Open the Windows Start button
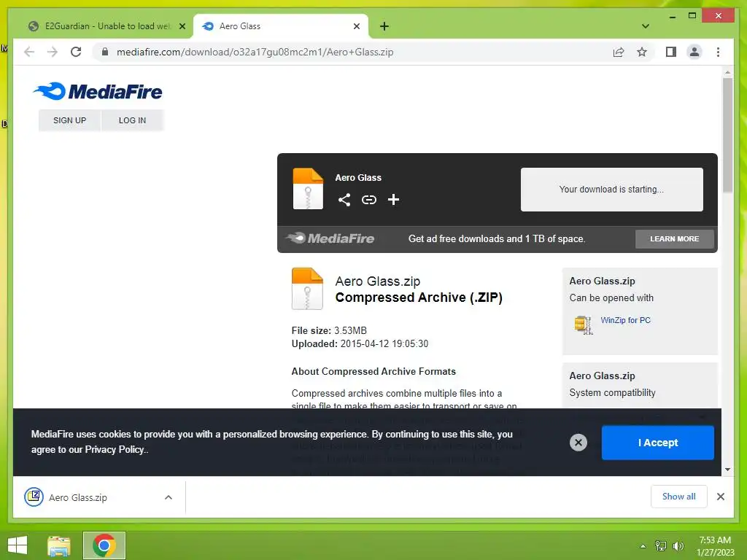This screenshot has width=747, height=560. click(x=18, y=545)
